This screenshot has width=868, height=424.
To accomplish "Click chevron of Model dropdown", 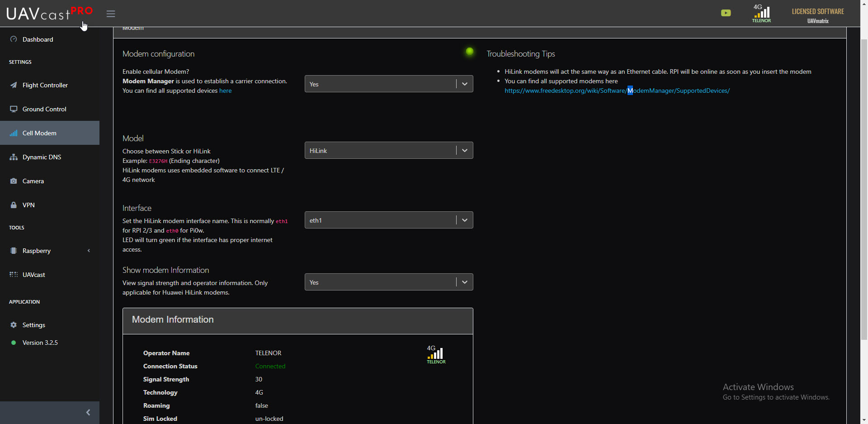I will tap(465, 151).
